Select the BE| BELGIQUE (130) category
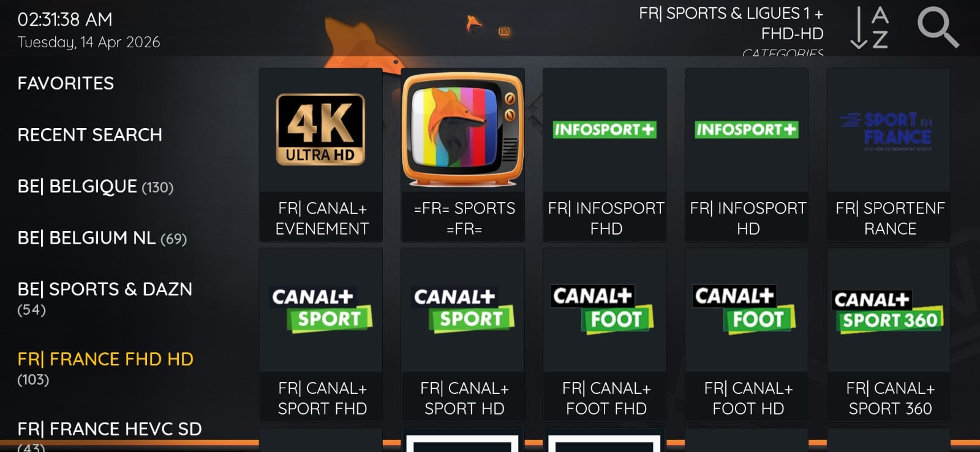This screenshot has height=452, width=980. pyautogui.click(x=96, y=186)
